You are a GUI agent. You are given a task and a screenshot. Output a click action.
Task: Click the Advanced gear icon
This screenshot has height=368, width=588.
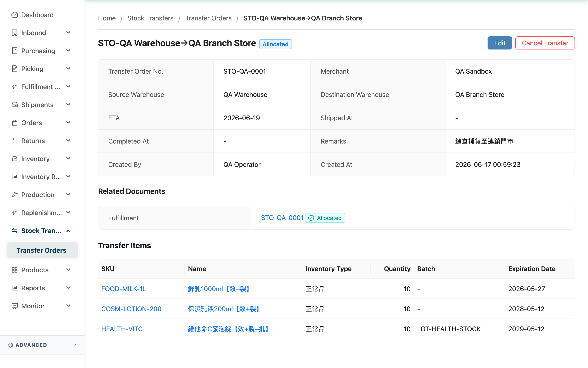[10, 345]
